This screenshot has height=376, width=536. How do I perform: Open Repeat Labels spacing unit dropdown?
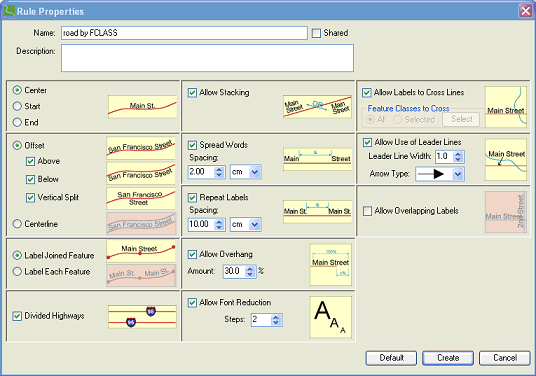pyautogui.click(x=255, y=225)
